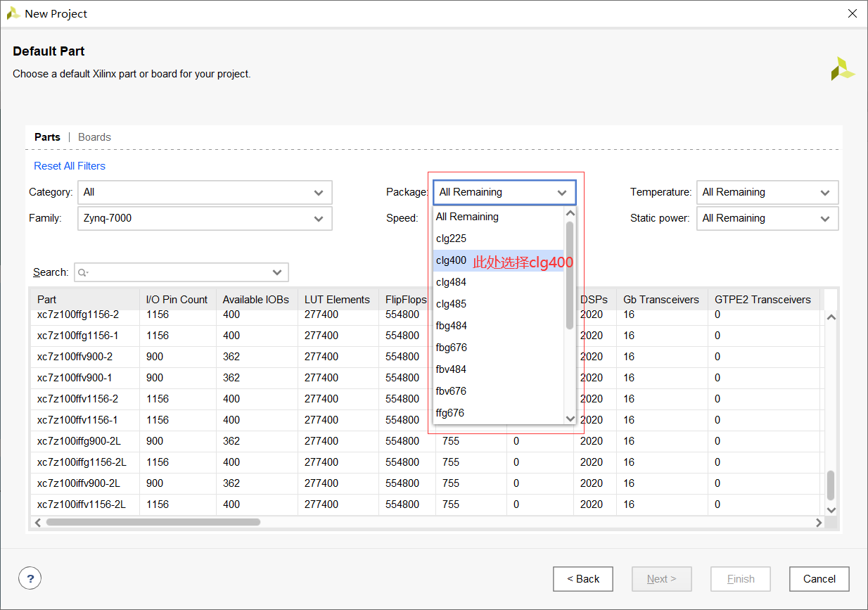868x610 pixels.
Task: Click parts table scroll-right arrow
Action: click(x=819, y=522)
